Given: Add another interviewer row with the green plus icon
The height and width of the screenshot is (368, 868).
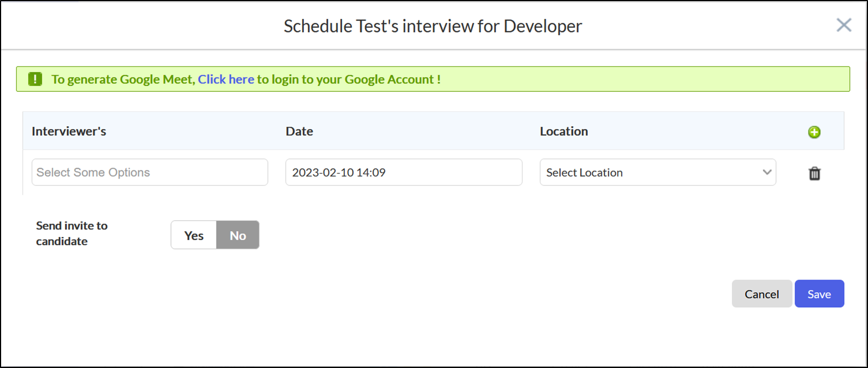Looking at the screenshot, I should (x=814, y=132).
